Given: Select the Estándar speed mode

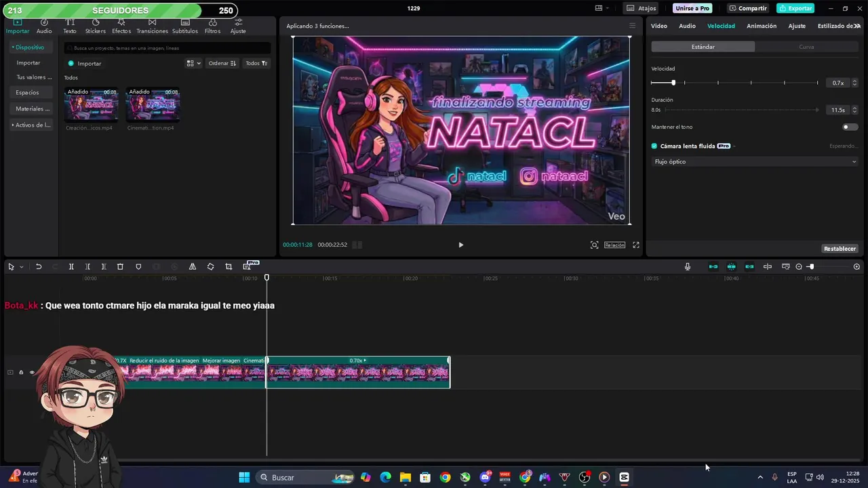Looking at the screenshot, I should (x=703, y=47).
